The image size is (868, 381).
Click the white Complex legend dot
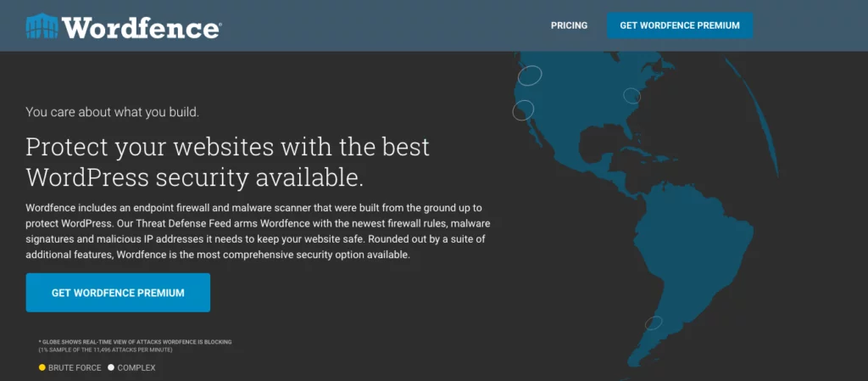tap(111, 367)
